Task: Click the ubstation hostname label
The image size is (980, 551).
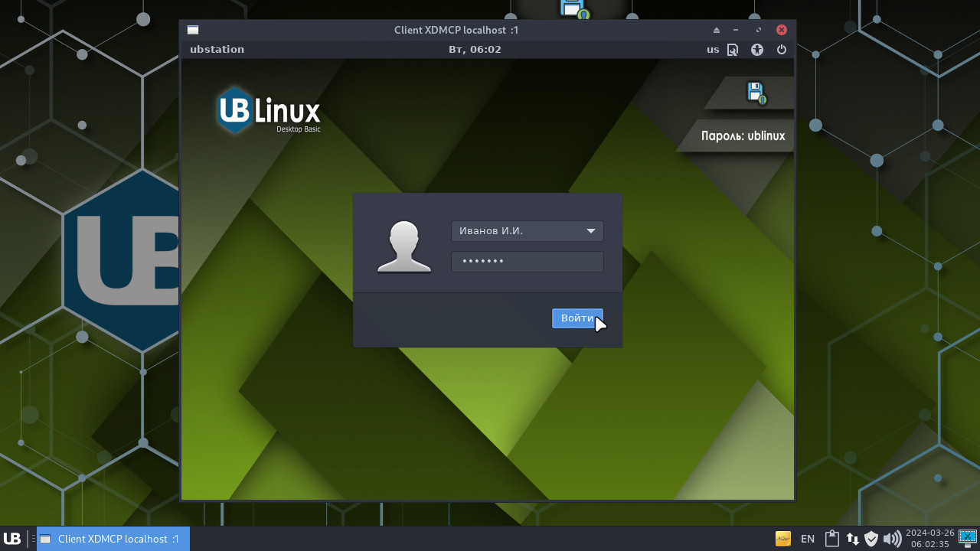Action: [217, 50]
